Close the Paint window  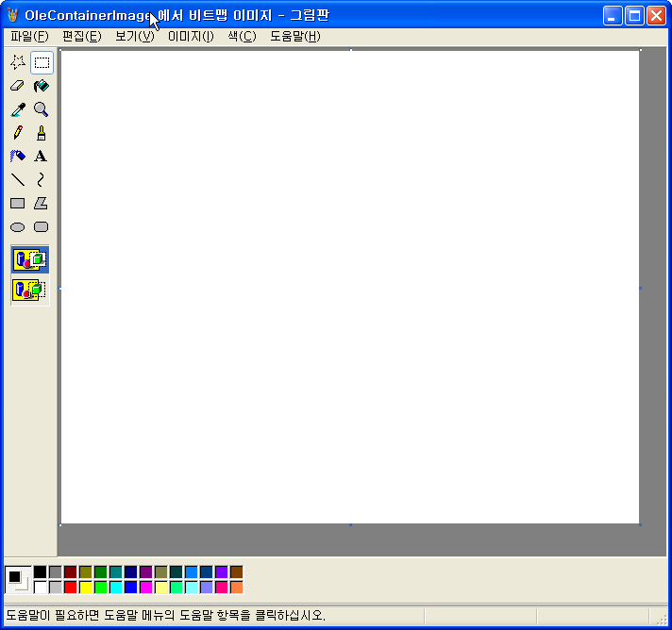[656, 16]
